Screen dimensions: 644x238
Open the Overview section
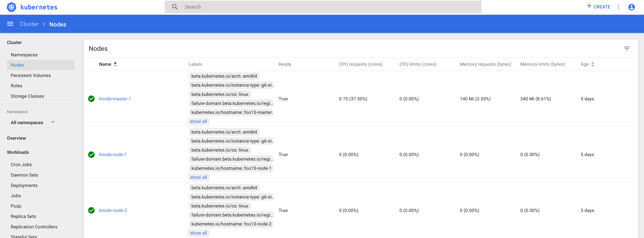16,138
